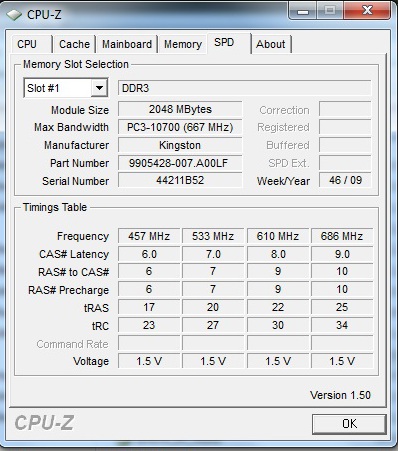Click the Week/Year label
The height and width of the screenshot is (451, 398).
283,181
